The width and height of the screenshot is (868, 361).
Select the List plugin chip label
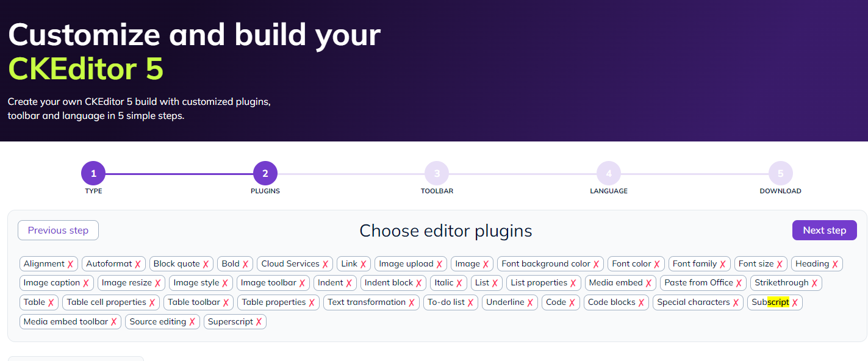(482, 283)
